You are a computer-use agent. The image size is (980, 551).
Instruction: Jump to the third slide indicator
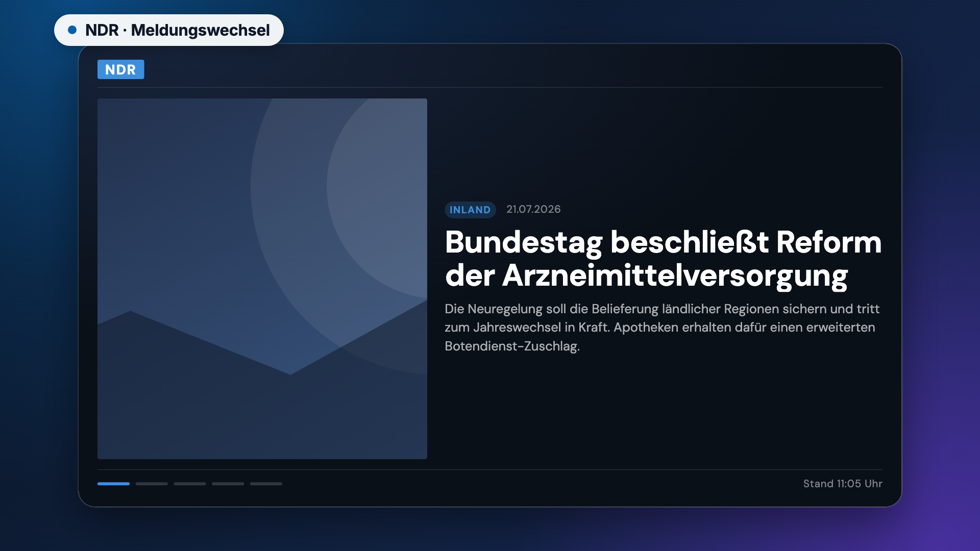190,484
